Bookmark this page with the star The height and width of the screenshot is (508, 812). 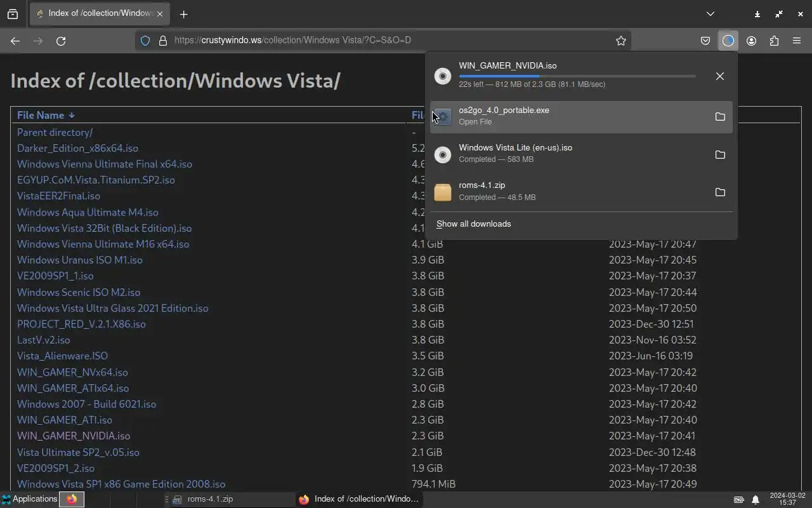pyautogui.click(x=620, y=41)
